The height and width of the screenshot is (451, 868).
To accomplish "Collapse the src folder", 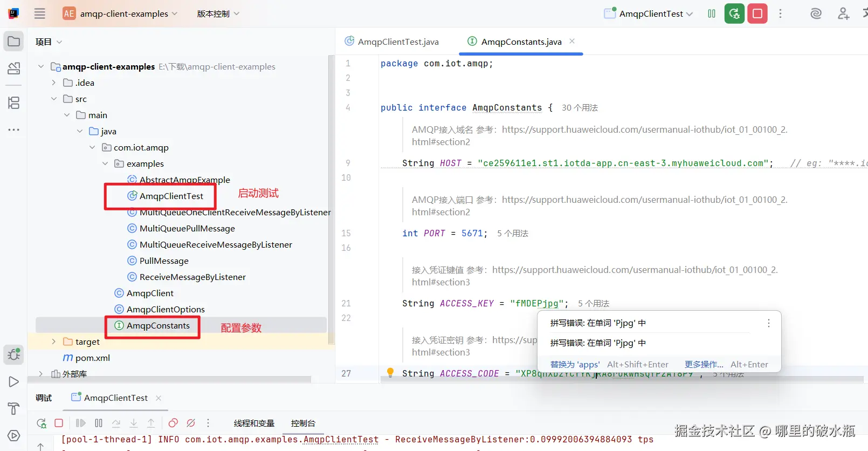I will 54,99.
